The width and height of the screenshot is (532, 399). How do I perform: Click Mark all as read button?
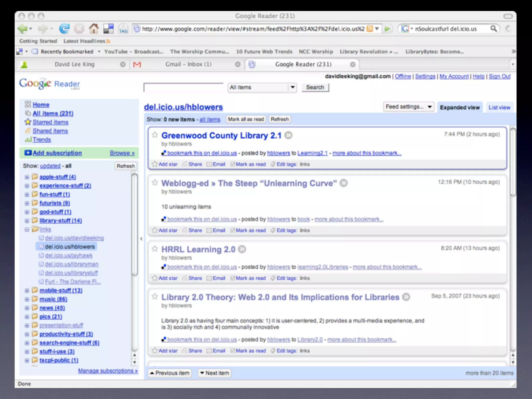pos(246,119)
